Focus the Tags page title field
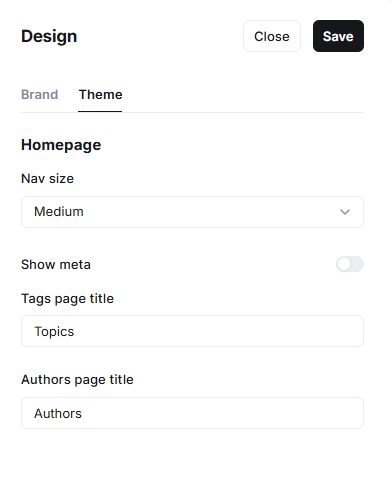Image resolution: width=392 pixels, height=492 pixels. (192, 331)
